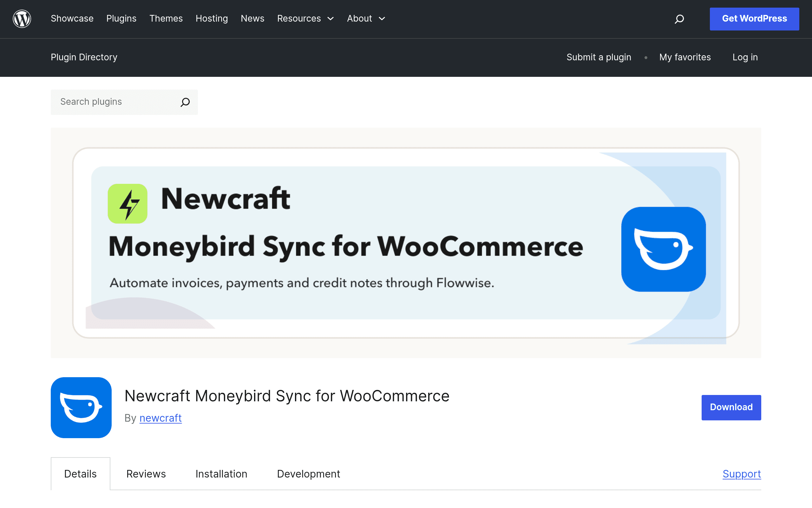Viewport: 812px width, 508px height.
Task: Open Hosting in the top navigation
Action: (x=212, y=18)
